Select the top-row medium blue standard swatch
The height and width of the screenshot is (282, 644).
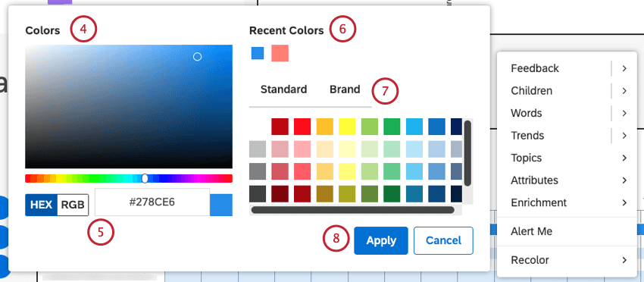click(x=436, y=127)
